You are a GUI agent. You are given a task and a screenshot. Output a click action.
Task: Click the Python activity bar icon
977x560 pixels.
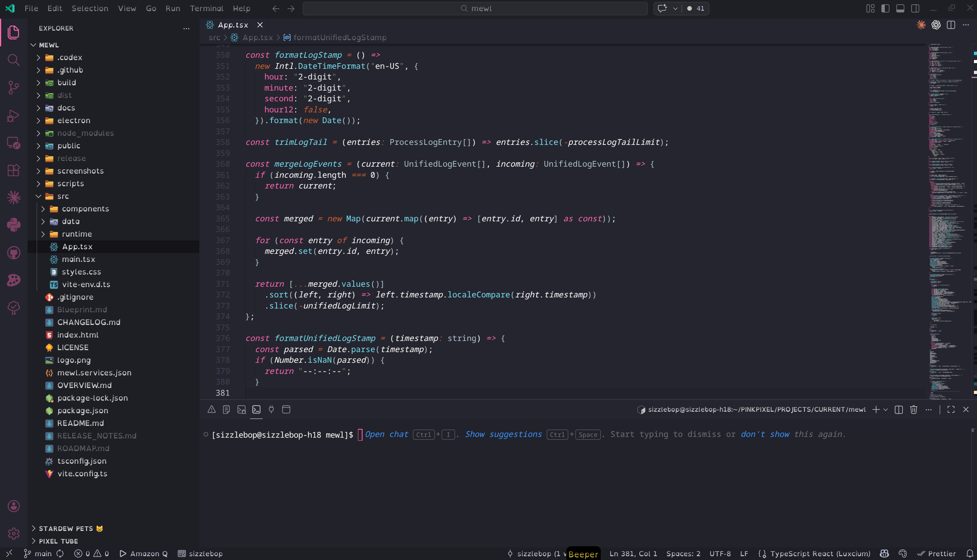point(13,225)
